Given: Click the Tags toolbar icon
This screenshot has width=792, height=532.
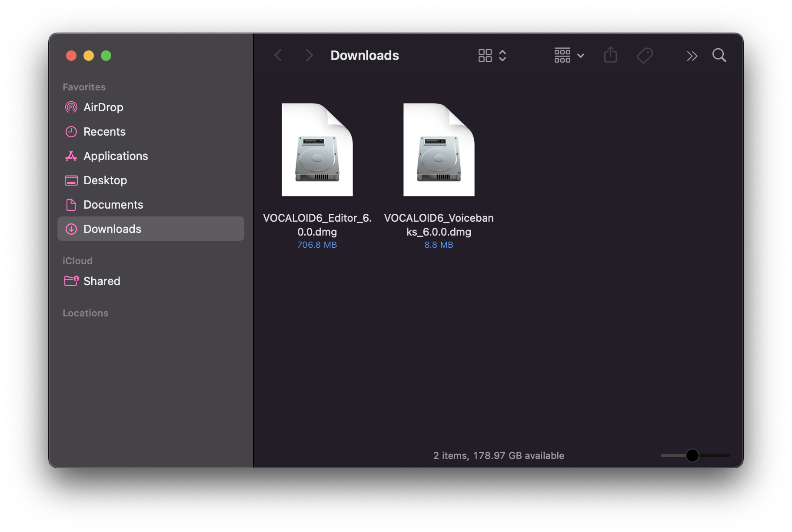Looking at the screenshot, I should [x=645, y=56].
